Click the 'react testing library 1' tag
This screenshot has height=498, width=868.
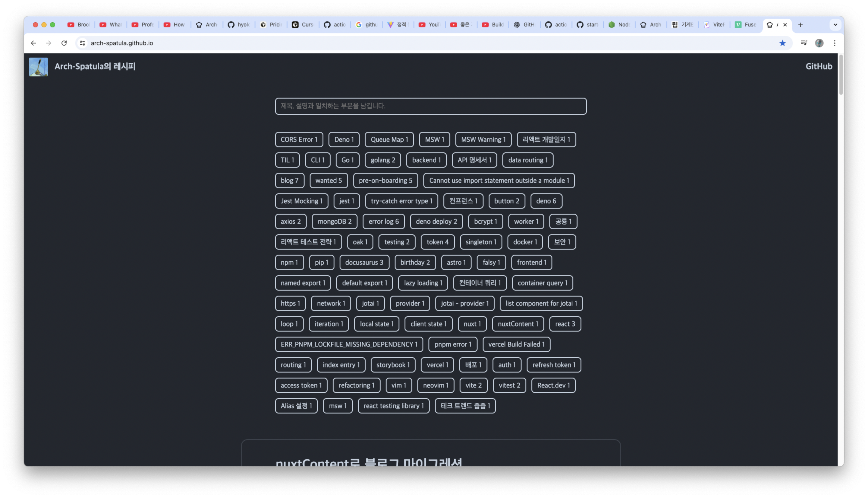click(x=393, y=406)
